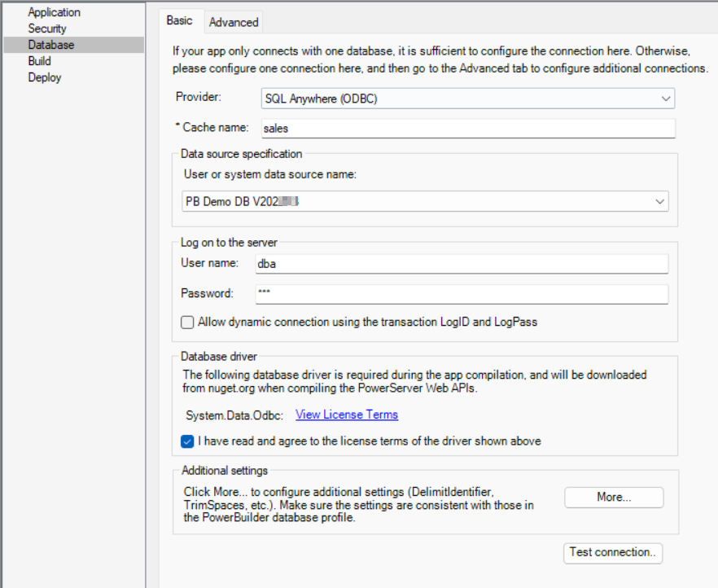This screenshot has height=588, width=718.
Task: Select the Basic tab
Action: click(180, 21)
